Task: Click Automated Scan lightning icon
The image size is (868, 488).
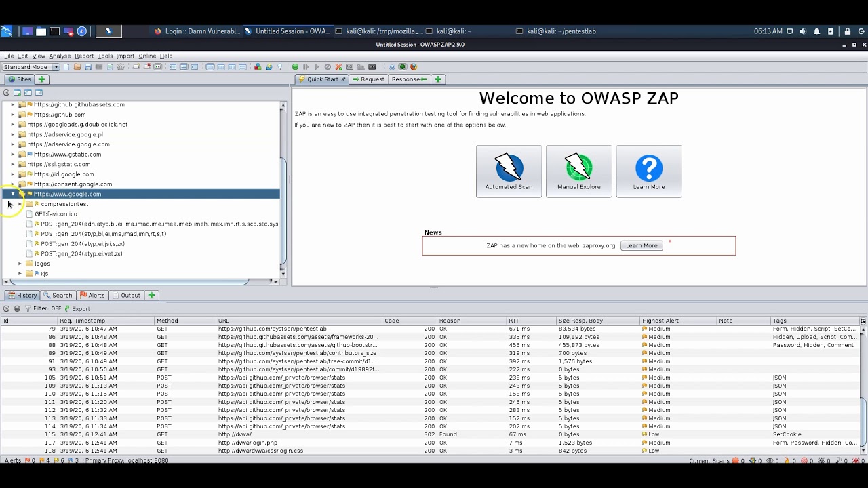Action: pos(509,167)
